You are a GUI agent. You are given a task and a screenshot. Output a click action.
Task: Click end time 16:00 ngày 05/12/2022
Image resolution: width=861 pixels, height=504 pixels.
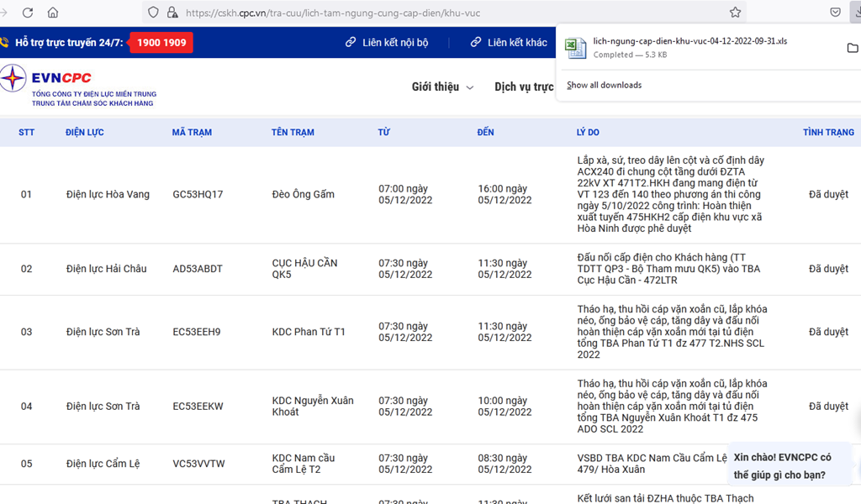tap(504, 194)
